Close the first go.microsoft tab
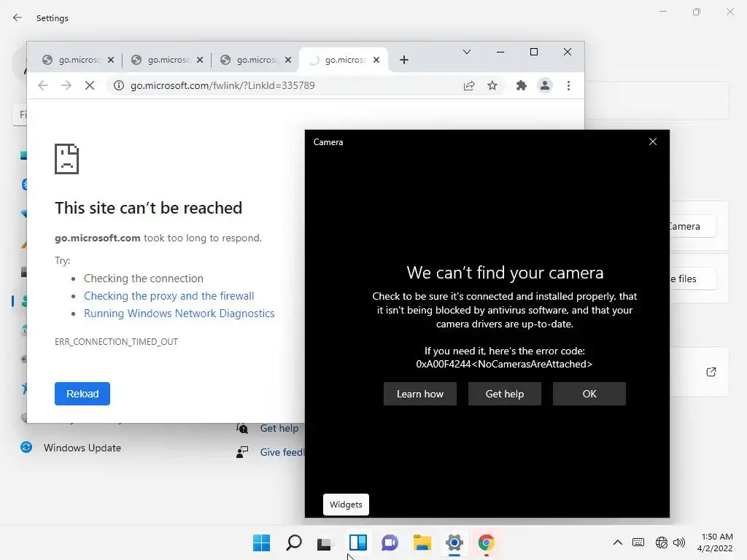This screenshot has height=560, width=747. pos(111,60)
